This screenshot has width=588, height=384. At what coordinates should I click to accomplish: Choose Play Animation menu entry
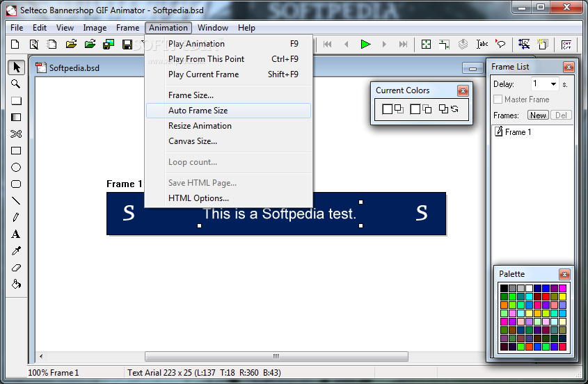tap(229, 44)
